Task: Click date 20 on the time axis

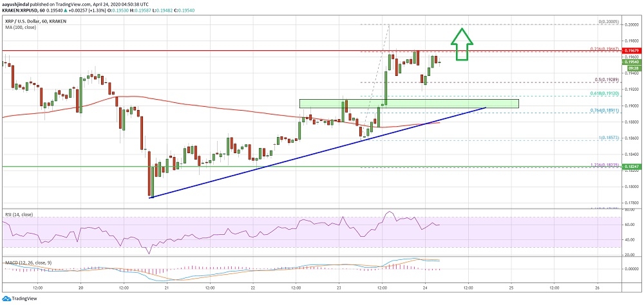Action: pyautogui.click(x=80, y=287)
